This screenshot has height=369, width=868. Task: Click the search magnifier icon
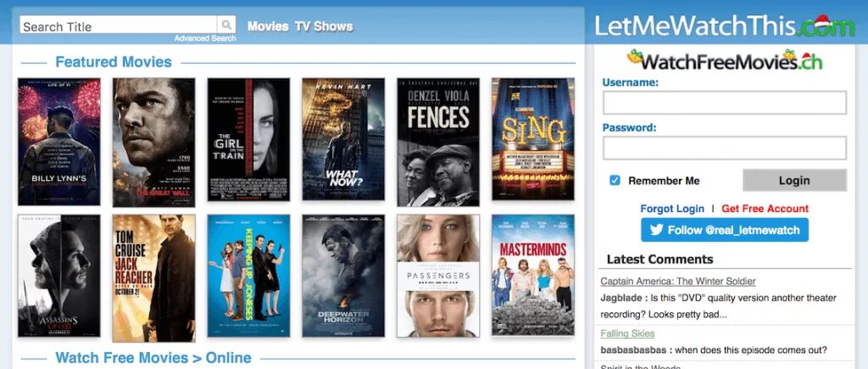(226, 25)
